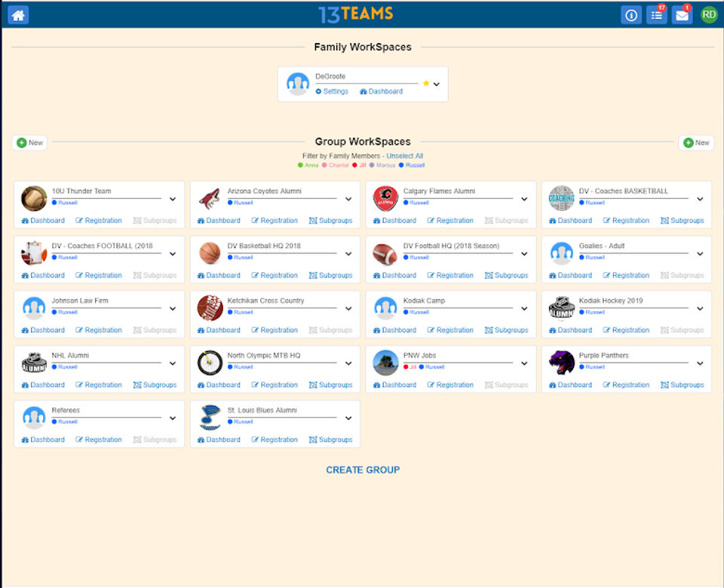The image size is (724, 588).
Task: Open Registration for Kodiak Hockey 2019
Action: pyautogui.click(x=626, y=330)
